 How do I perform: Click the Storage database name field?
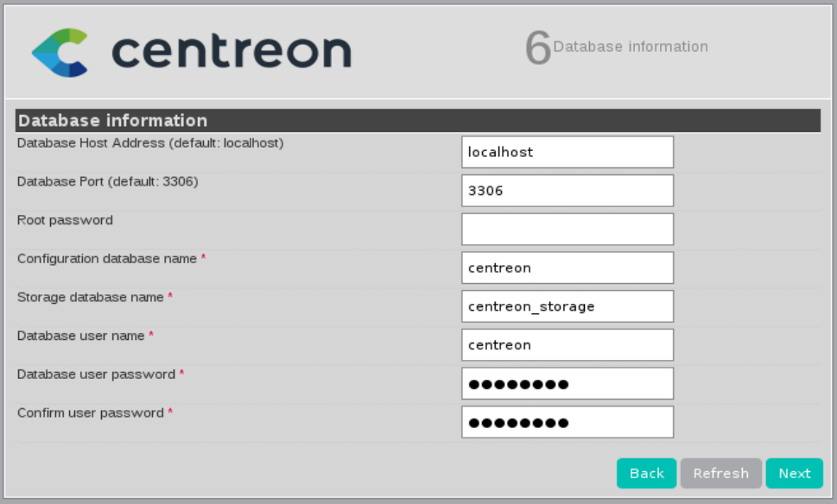567,306
